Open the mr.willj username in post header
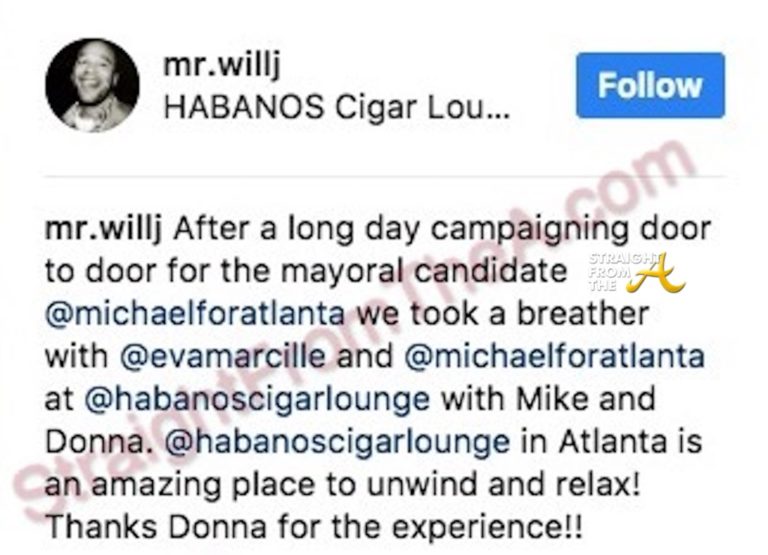Image resolution: width=768 pixels, height=555 pixels. click(x=222, y=64)
